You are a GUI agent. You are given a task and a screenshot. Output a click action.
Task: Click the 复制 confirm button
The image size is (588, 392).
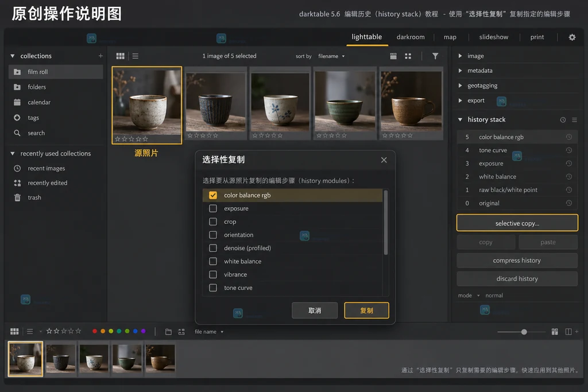click(366, 311)
